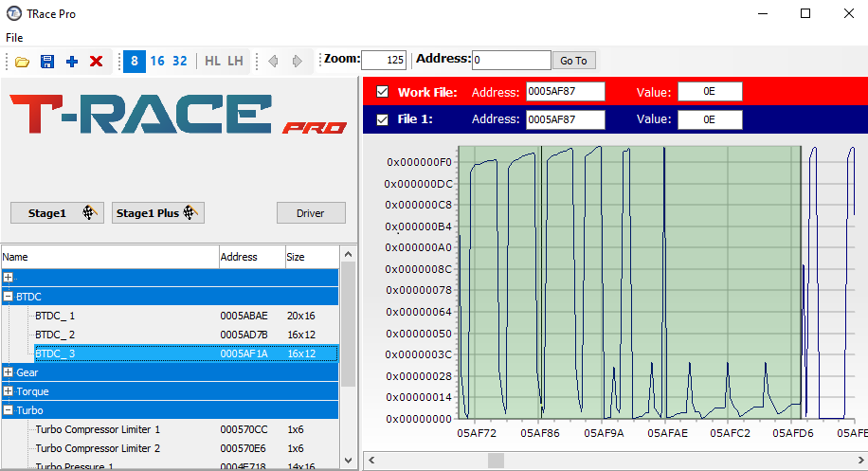868x471 pixels.
Task: Collapse the BTDC tree group
Action: click(x=9, y=297)
